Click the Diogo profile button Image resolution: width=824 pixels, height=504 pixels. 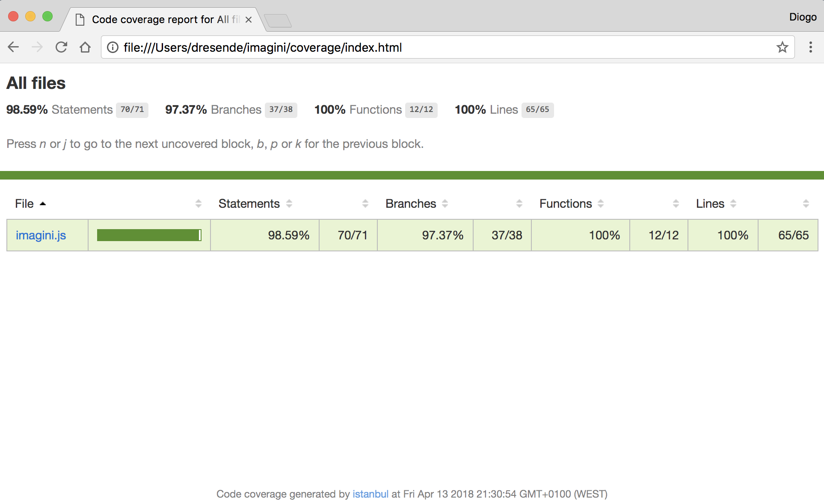coord(803,17)
